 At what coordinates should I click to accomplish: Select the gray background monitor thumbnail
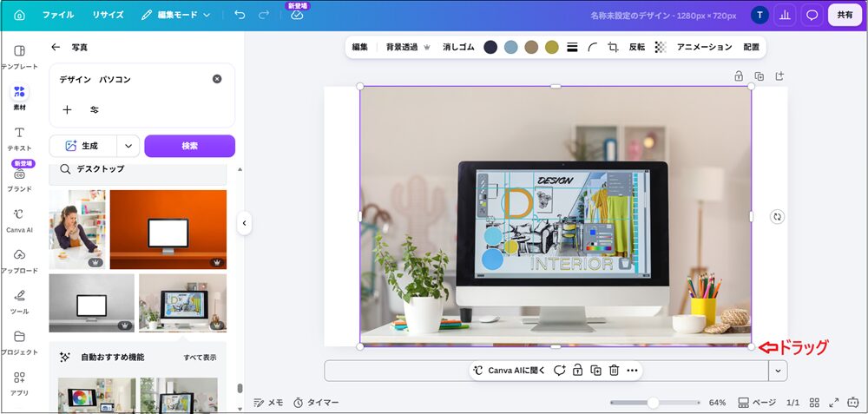point(92,303)
